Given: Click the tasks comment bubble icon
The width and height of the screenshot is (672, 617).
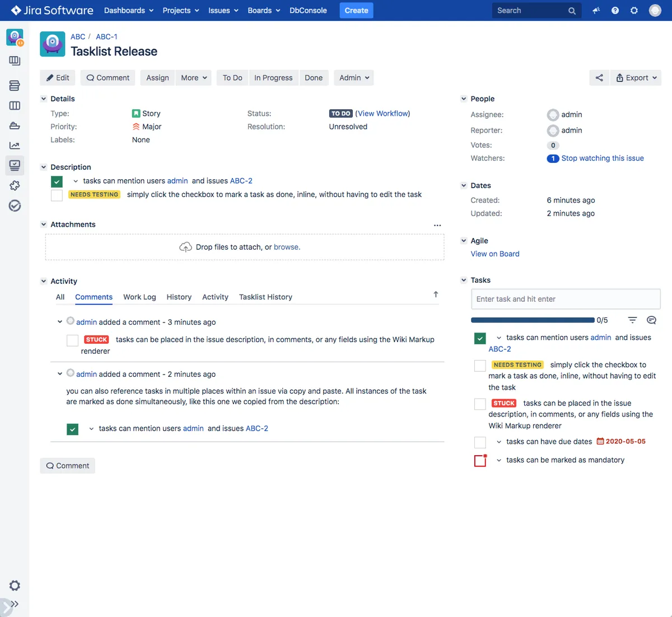Looking at the screenshot, I should (x=651, y=320).
